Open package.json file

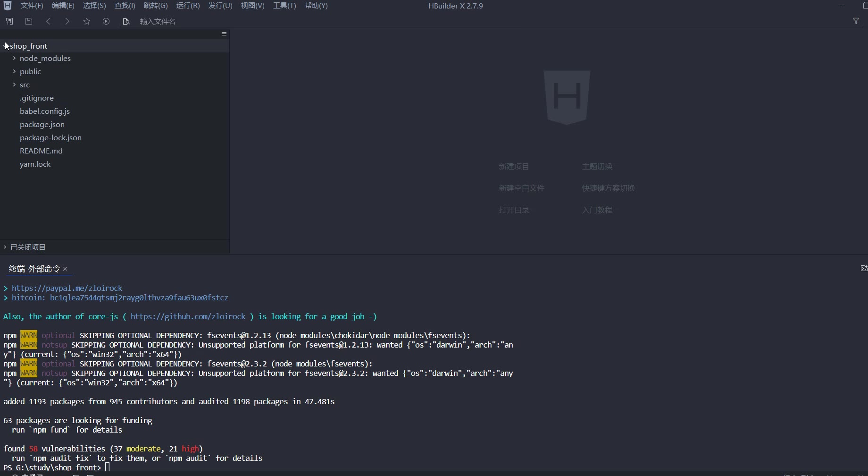[x=42, y=124]
